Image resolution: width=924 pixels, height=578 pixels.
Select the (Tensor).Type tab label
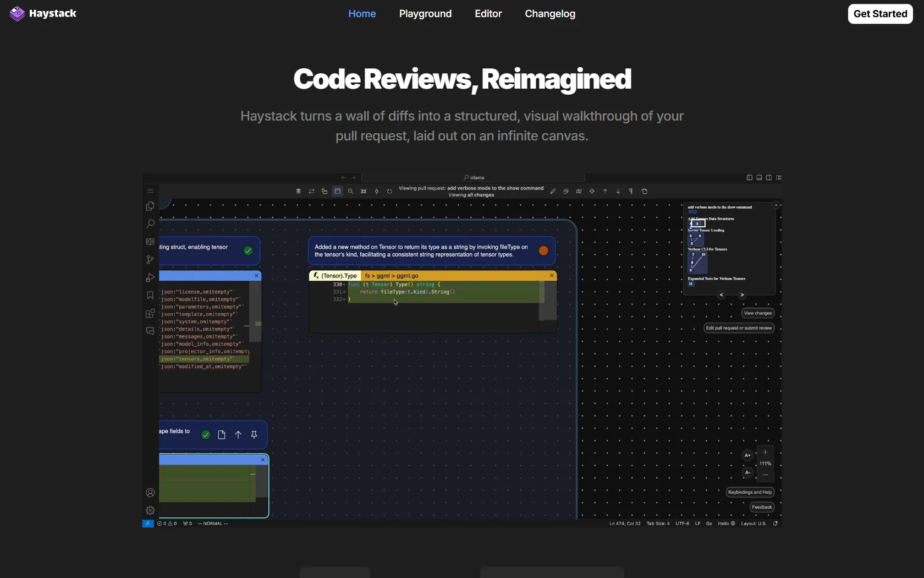(x=335, y=276)
